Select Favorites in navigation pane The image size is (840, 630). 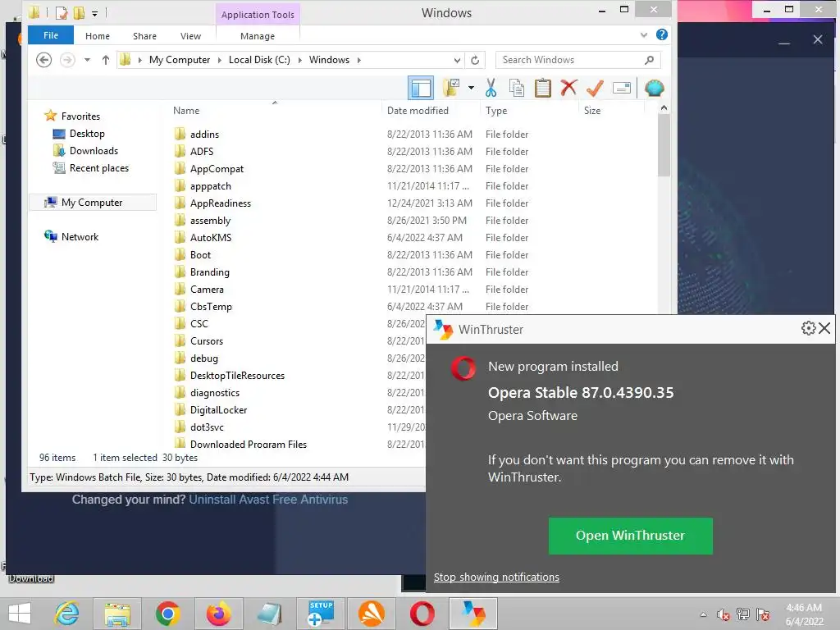click(80, 116)
